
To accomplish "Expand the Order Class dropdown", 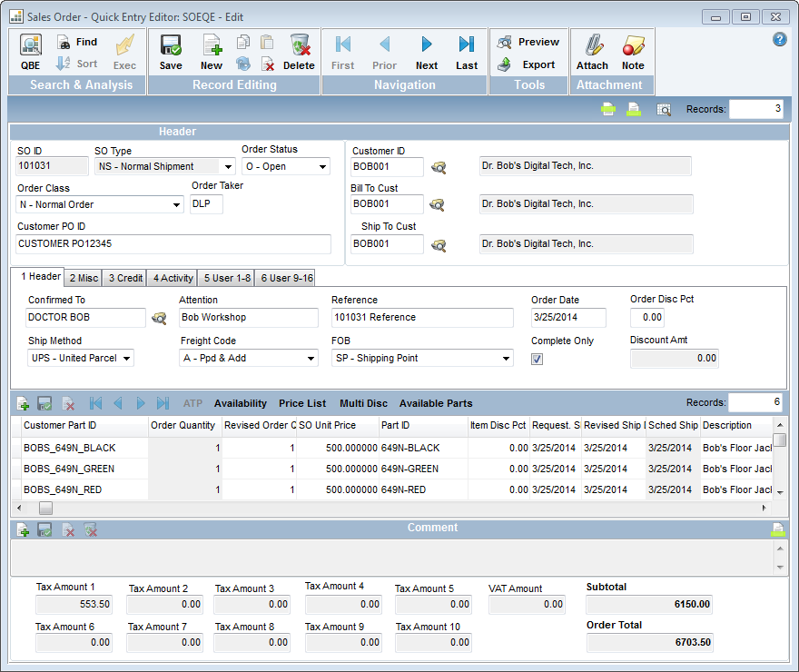I will (x=176, y=205).
